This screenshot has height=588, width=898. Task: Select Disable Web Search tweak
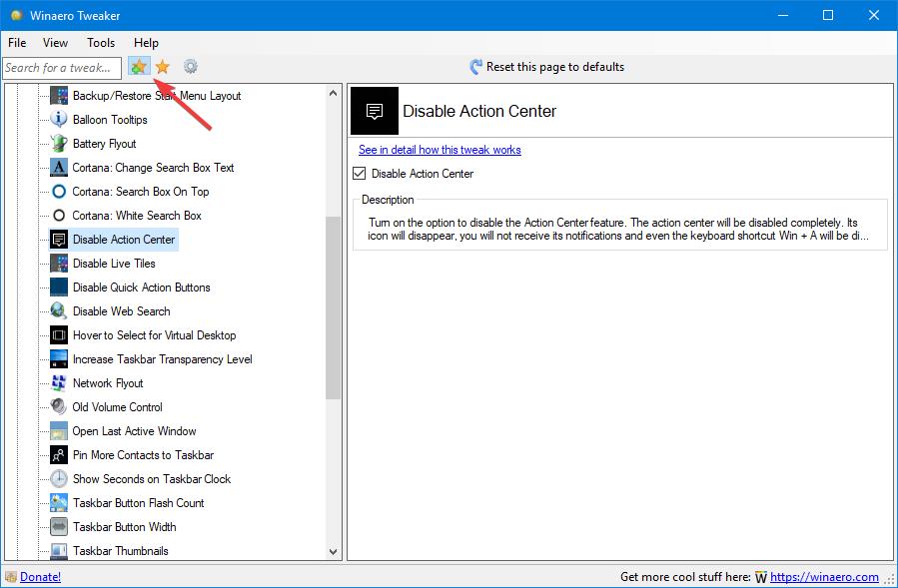tap(122, 310)
